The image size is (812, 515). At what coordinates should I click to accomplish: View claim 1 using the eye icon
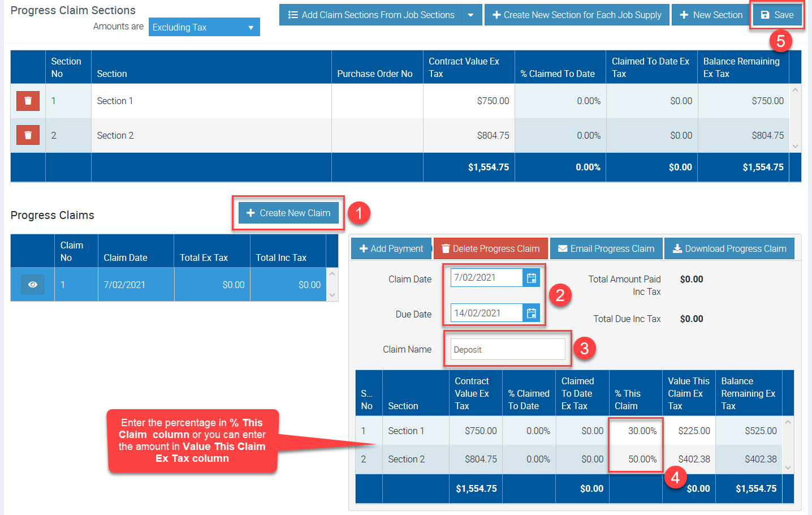(x=33, y=285)
